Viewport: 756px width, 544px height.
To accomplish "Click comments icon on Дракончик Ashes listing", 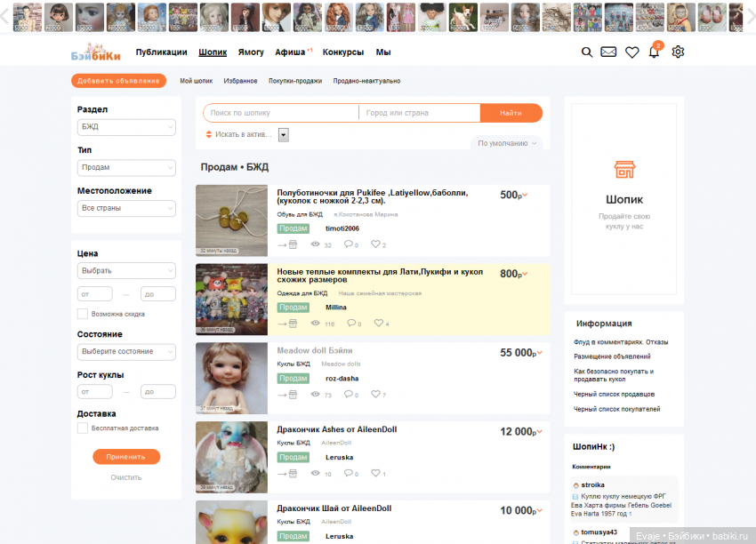I will [x=350, y=474].
